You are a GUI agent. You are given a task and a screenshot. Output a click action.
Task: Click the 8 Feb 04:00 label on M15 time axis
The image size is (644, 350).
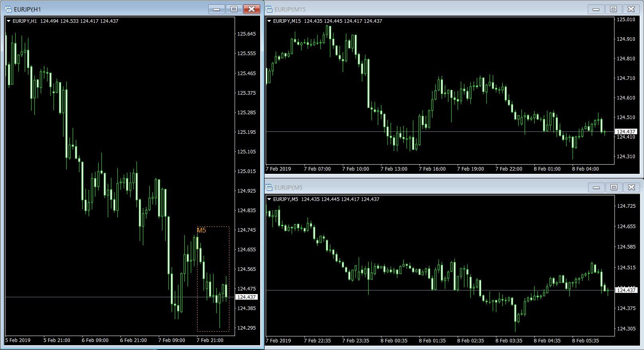click(x=585, y=169)
